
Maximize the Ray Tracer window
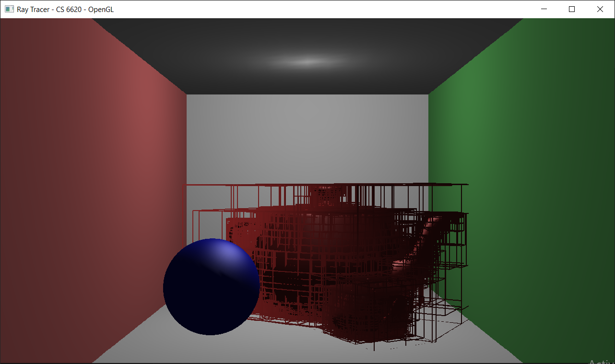click(572, 9)
